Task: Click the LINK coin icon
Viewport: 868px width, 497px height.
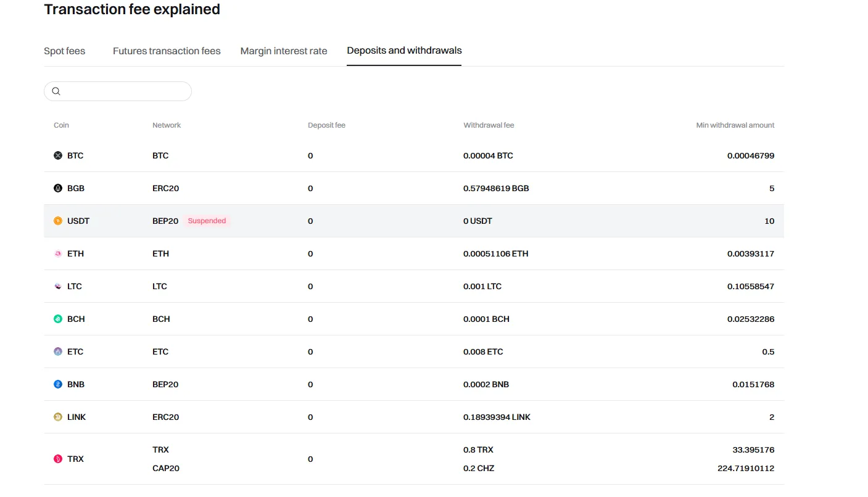Action: pos(58,417)
